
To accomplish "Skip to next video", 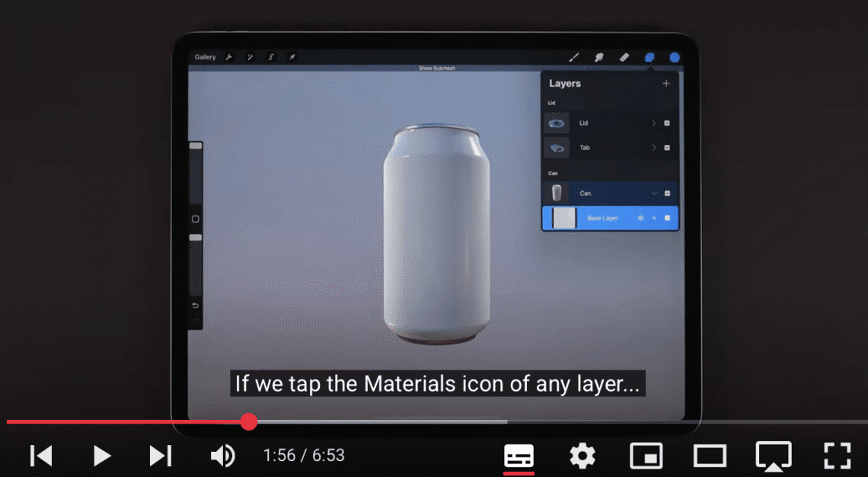I will click(161, 456).
